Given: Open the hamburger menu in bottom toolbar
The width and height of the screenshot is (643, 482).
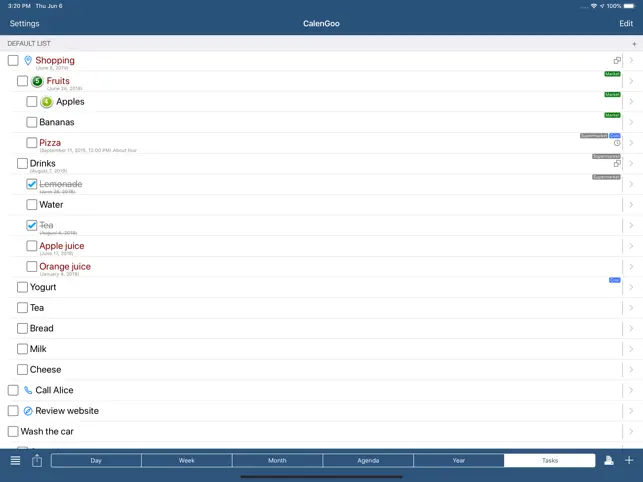Looking at the screenshot, I should point(15,460).
